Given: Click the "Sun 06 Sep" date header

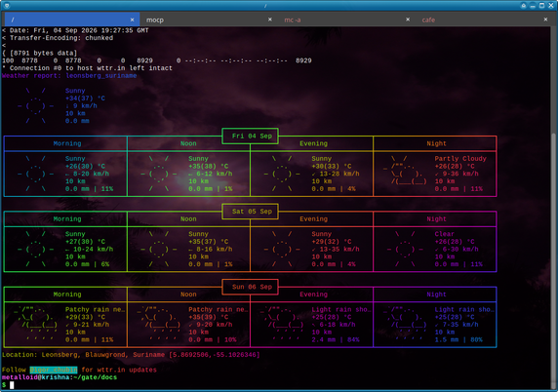Looking at the screenshot, I should 252,287.
